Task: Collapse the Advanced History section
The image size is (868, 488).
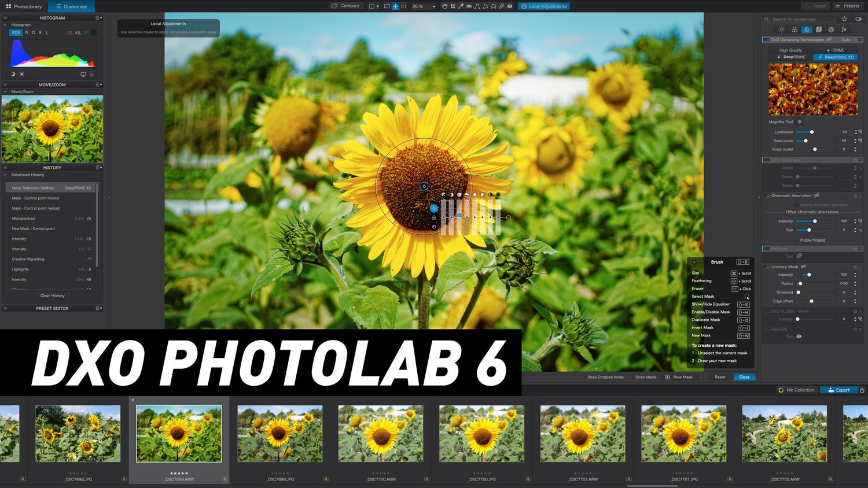Action: coord(5,175)
